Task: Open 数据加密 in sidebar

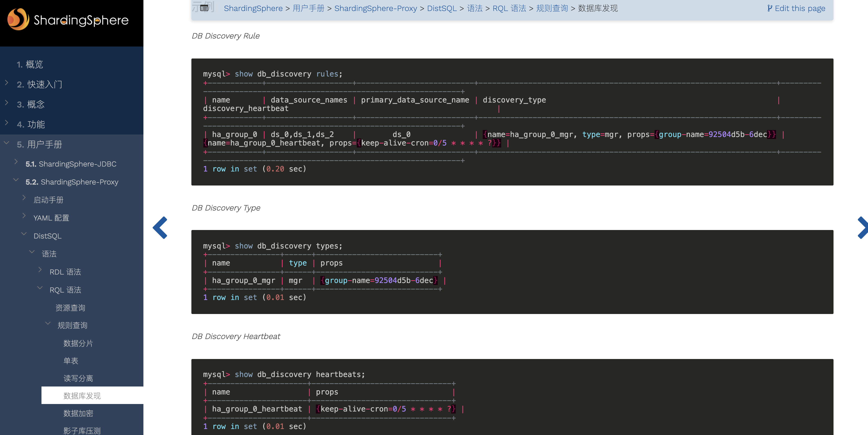Action: [78, 413]
